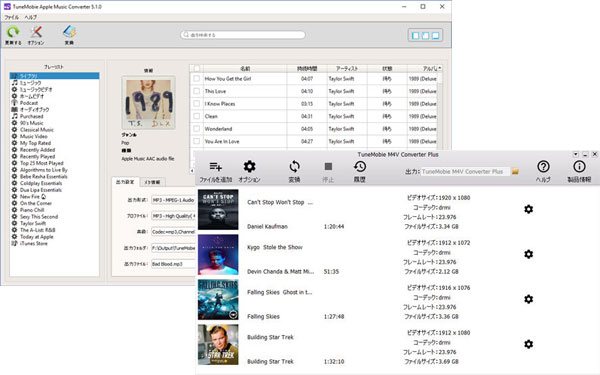Screen dimensions: 600x375
Task: Check the box for the track Clean
Action: pos(197,116)
